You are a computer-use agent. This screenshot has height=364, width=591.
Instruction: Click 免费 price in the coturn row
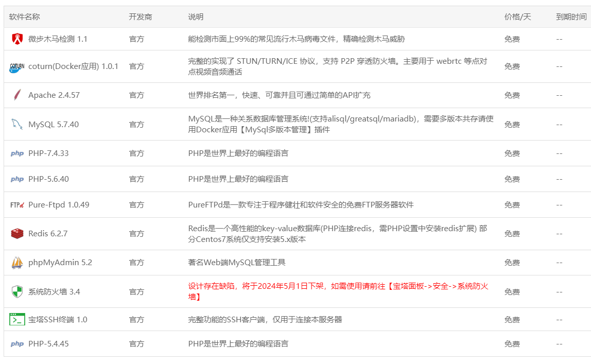(x=512, y=66)
